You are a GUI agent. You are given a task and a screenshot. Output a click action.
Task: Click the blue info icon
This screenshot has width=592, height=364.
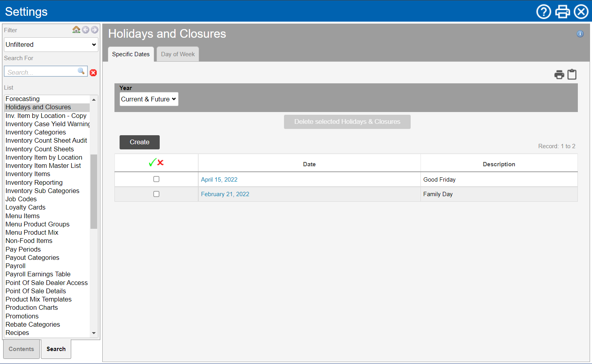tap(580, 34)
